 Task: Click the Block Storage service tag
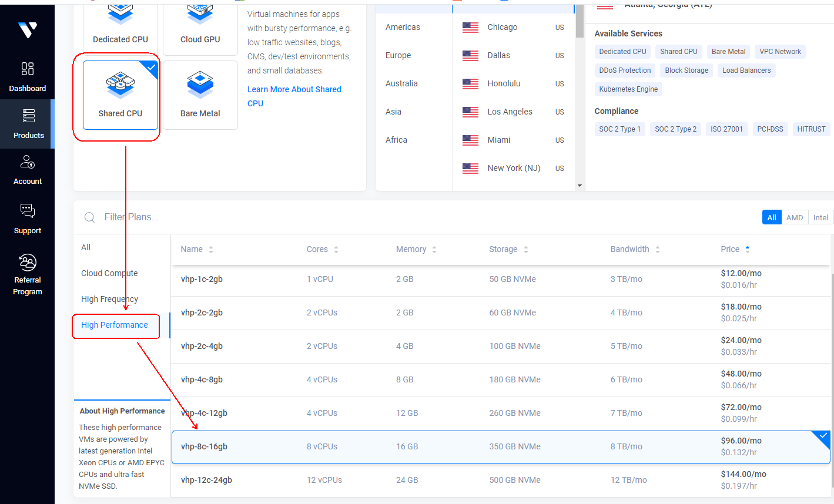pos(686,70)
